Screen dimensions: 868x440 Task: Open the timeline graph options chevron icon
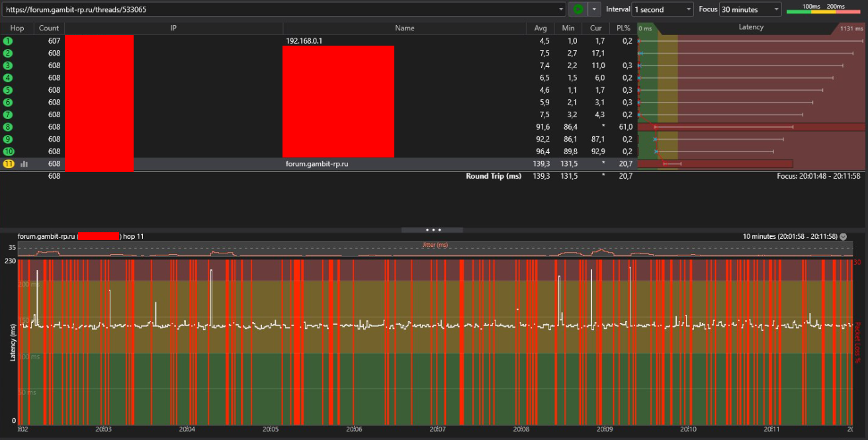[843, 236]
